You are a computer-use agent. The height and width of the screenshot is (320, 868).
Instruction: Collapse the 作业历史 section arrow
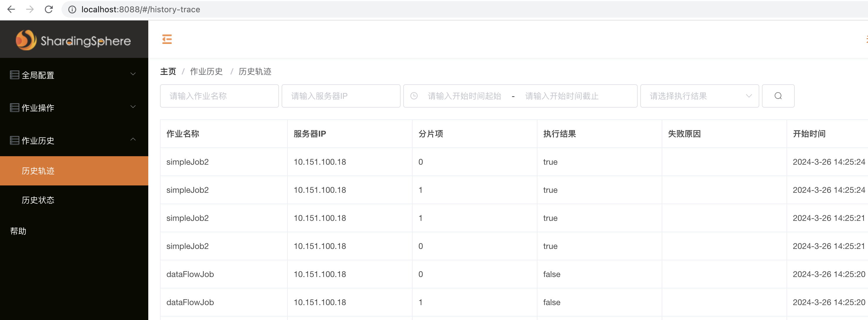133,139
